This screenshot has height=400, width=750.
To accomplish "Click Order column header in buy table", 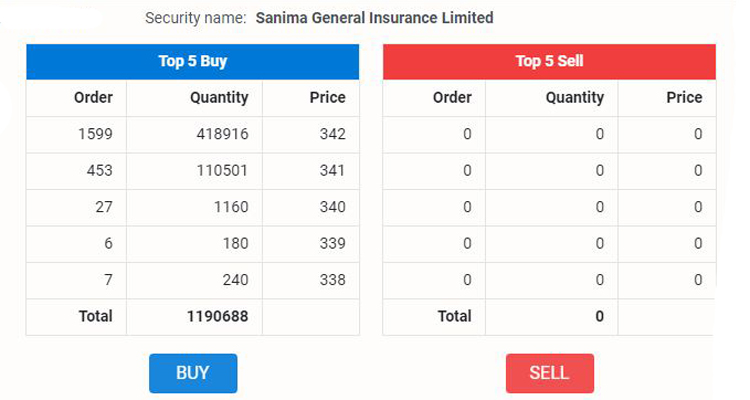I will (93, 98).
